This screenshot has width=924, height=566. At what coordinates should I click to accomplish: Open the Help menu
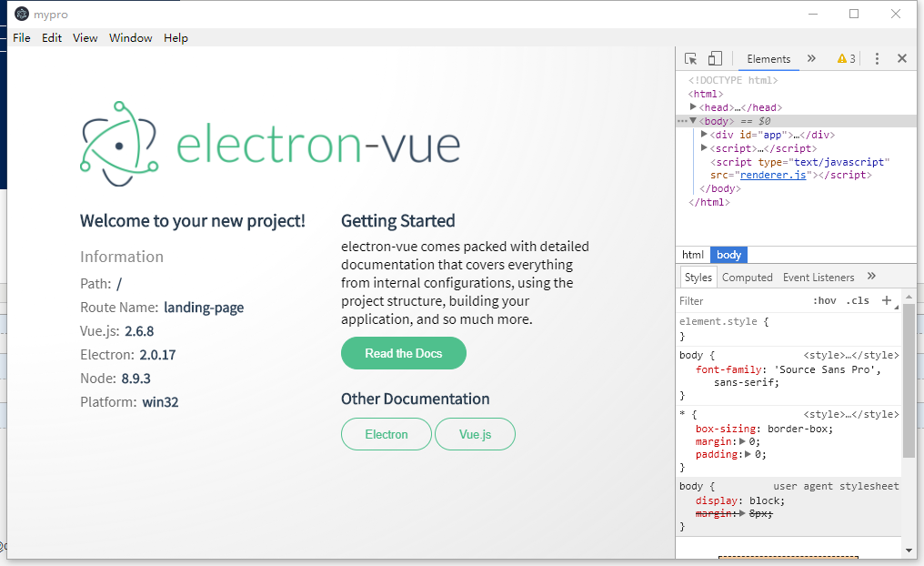pos(176,37)
